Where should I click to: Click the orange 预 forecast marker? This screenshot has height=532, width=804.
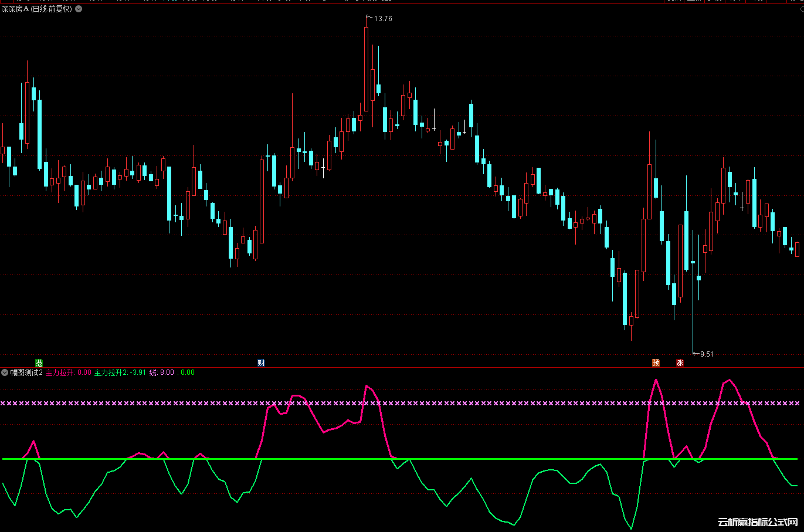[656, 363]
